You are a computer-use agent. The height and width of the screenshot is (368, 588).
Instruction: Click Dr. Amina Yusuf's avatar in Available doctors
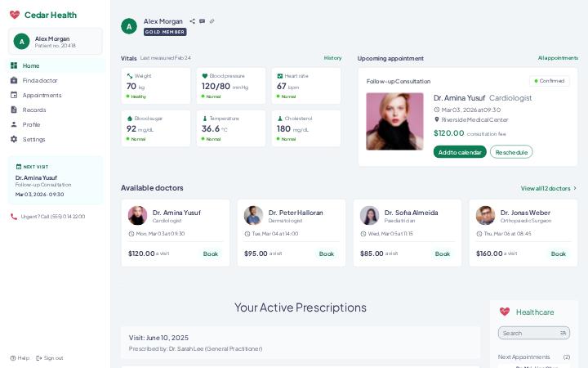click(x=138, y=216)
